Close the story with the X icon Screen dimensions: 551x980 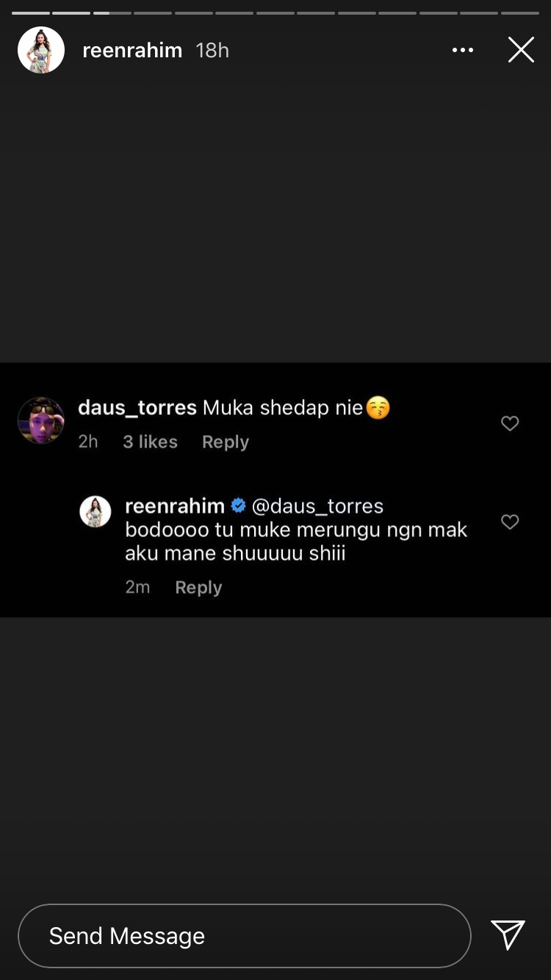pyautogui.click(x=521, y=50)
